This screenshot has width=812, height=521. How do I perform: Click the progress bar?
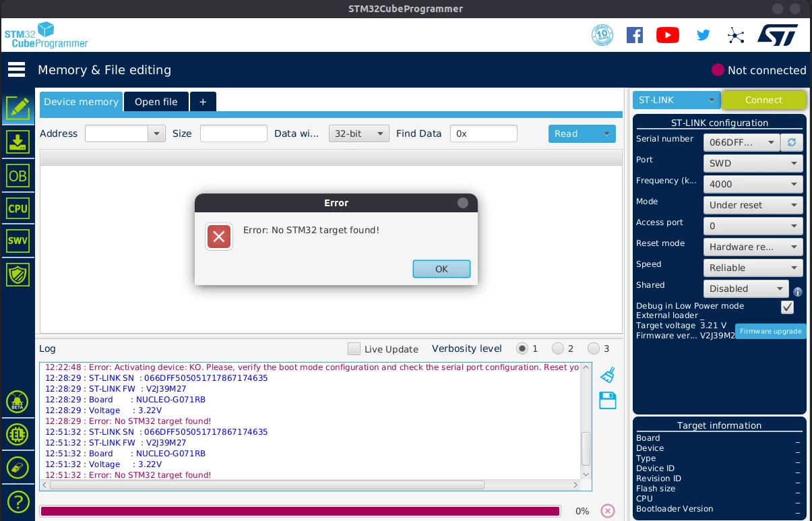pos(301,511)
